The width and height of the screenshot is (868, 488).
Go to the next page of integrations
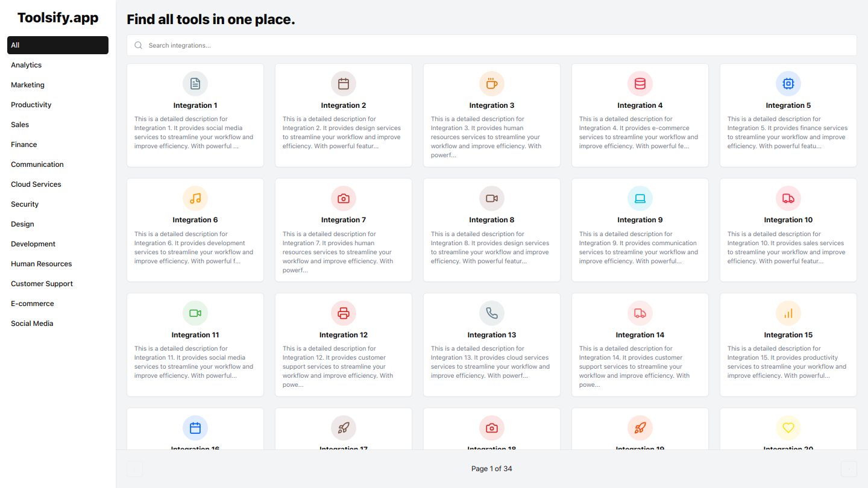(849, 469)
